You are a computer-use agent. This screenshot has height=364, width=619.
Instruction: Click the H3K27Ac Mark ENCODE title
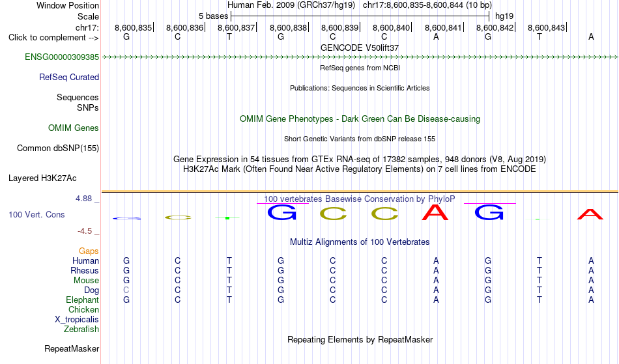coord(360,169)
